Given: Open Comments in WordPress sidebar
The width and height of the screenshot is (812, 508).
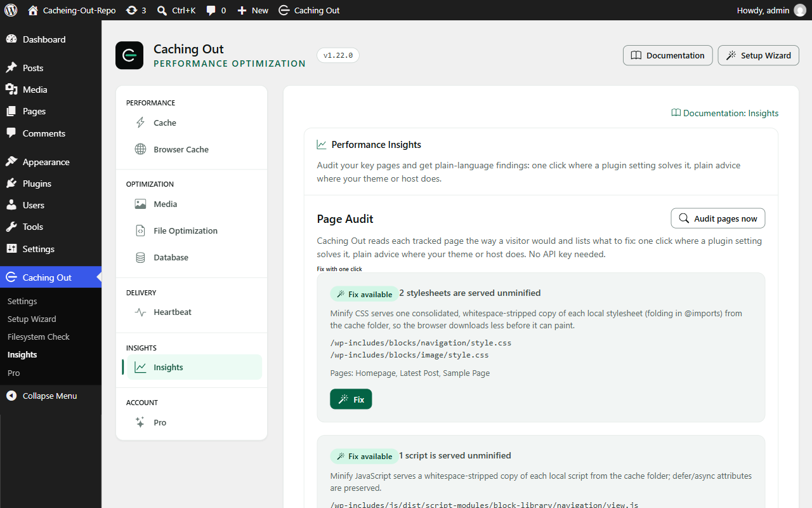Looking at the screenshot, I should coord(51,133).
